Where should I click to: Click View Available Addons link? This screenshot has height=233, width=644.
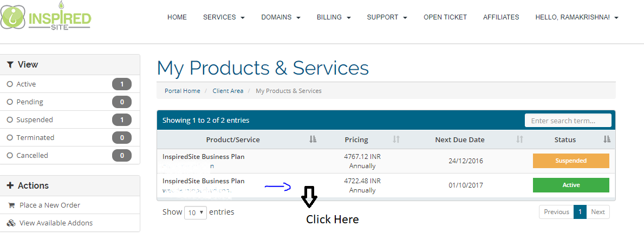tap(56, 223)
